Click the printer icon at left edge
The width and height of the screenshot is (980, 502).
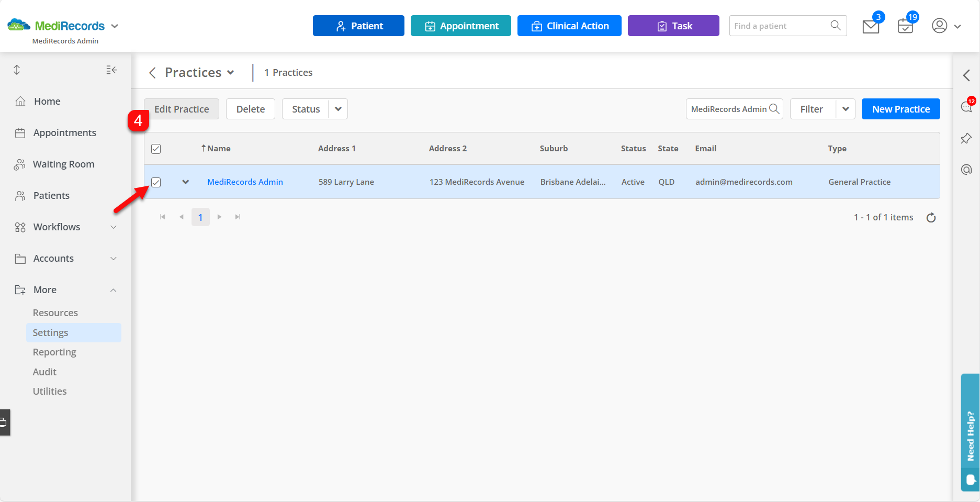[x=4, y=422]
